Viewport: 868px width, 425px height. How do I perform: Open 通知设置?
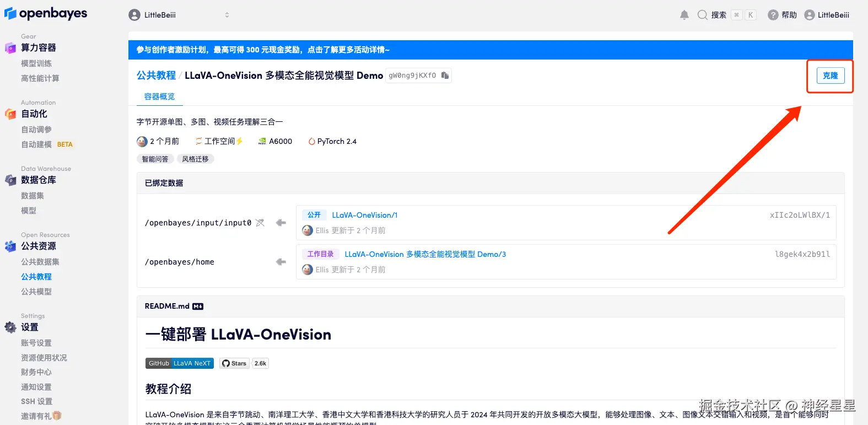point(36,387)
